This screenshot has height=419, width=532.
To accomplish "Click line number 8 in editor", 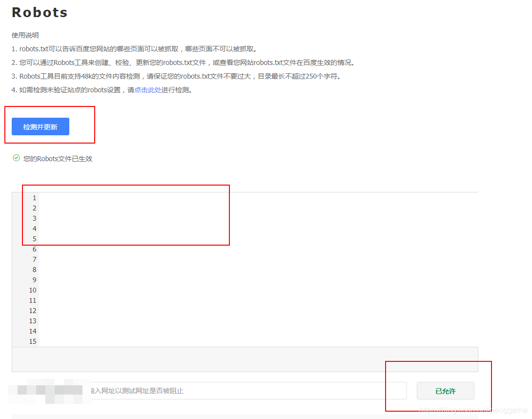I will point(34,270).
